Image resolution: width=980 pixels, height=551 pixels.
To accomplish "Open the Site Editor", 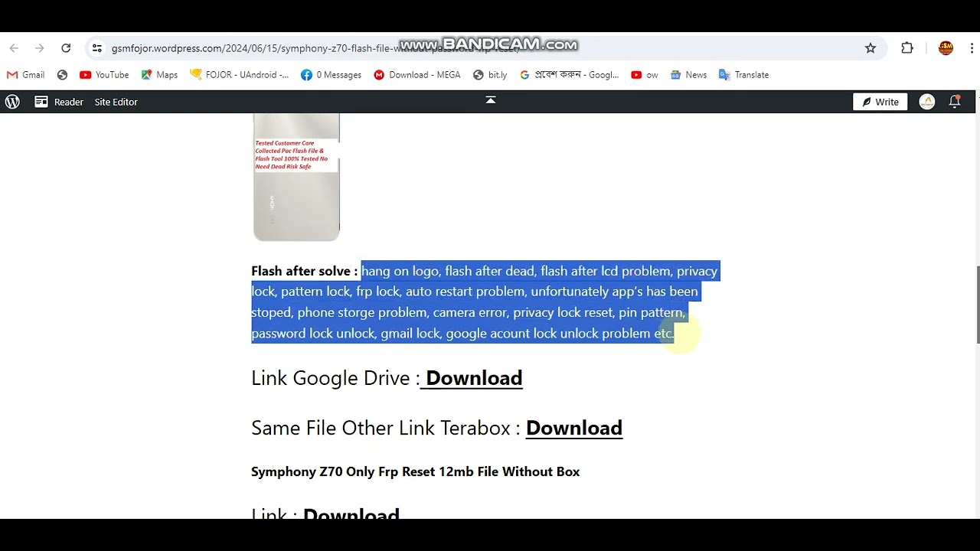I will (x=116, y=102).
